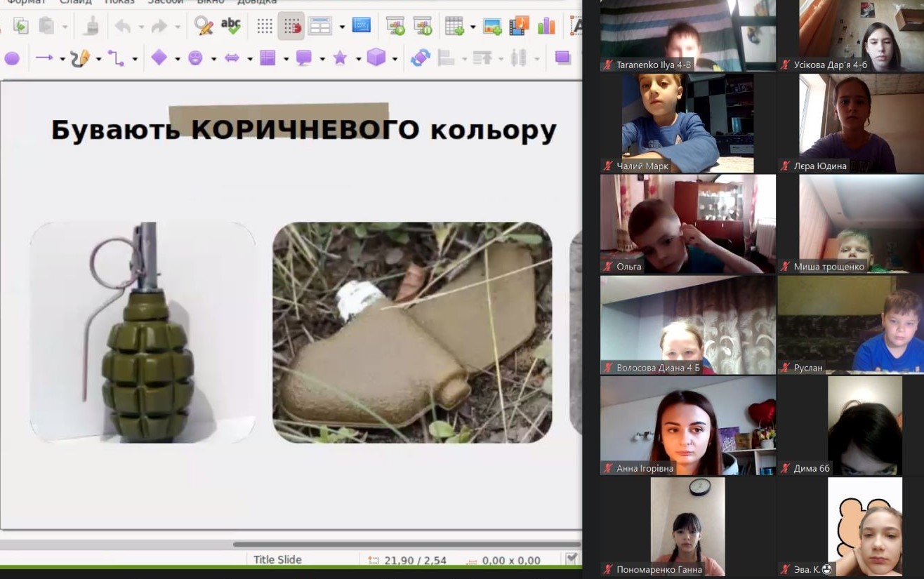Open the Засоби menu

[165, 2]
